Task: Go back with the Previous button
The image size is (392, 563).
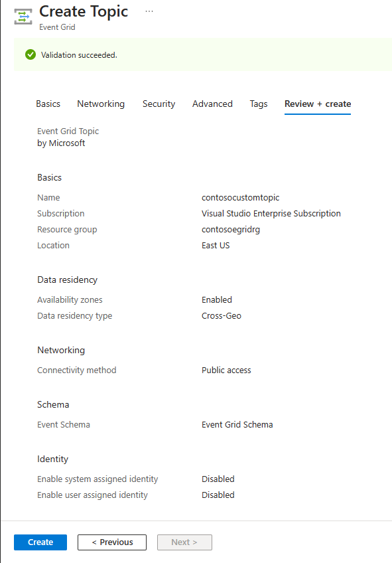Action: (x=112, y=542)
